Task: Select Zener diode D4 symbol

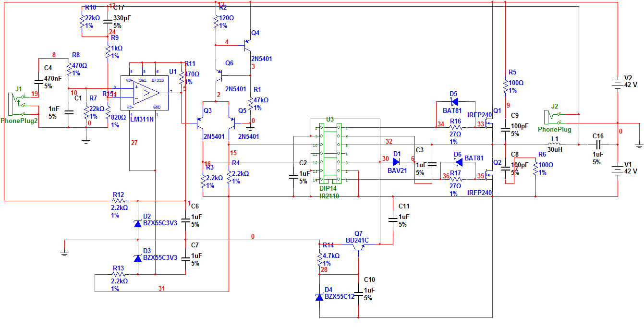Action: pos(319,297)
